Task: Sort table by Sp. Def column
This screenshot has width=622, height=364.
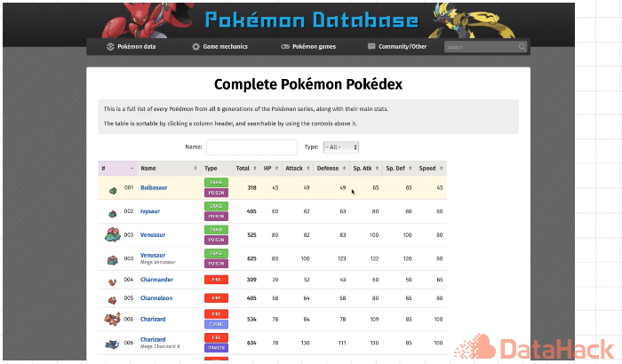Action: pyautogui.click(x=399, y=169)
